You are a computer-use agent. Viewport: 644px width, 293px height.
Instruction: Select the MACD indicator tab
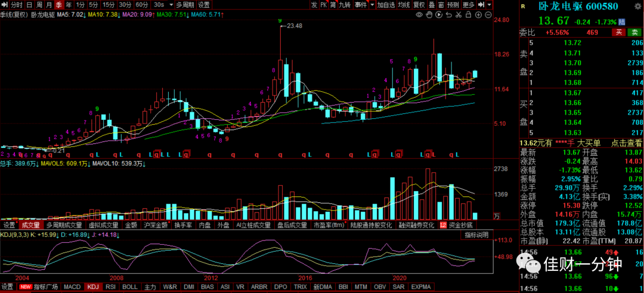73,286
